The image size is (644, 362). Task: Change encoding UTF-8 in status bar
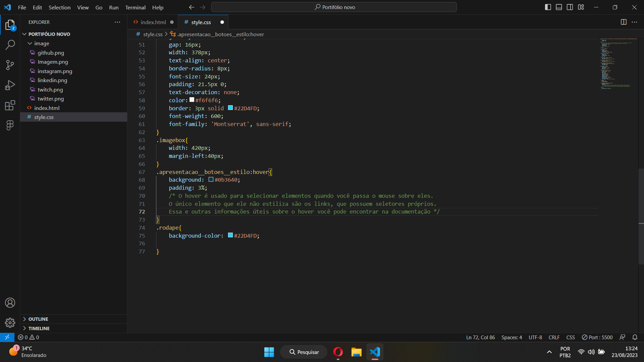pos(535,337)
